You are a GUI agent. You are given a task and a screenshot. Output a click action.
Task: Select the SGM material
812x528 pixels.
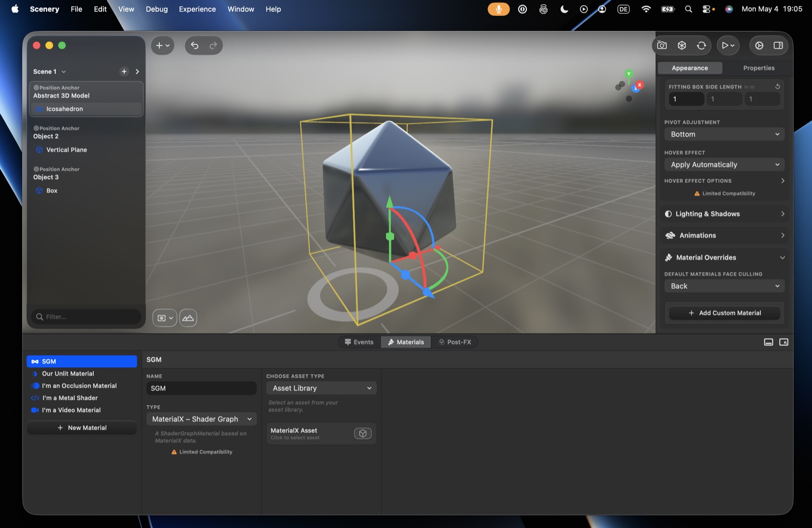click(x=82, y=361)
